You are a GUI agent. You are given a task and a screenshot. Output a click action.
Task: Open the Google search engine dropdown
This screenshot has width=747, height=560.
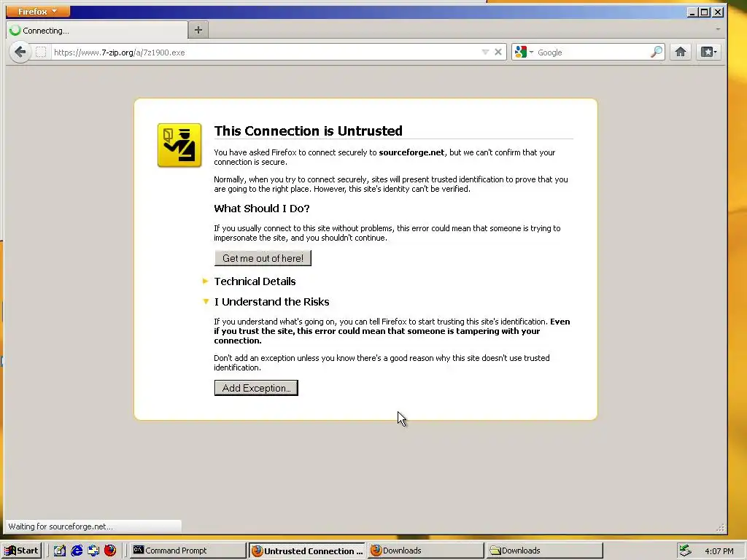(x=524, y=52)
